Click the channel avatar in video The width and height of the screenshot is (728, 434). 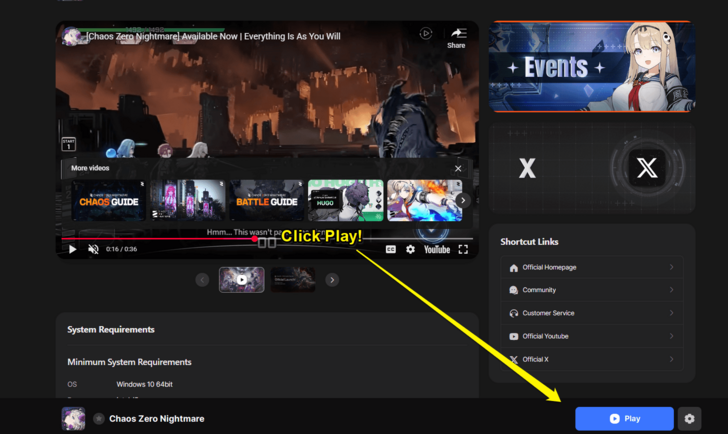click(72, 36)
